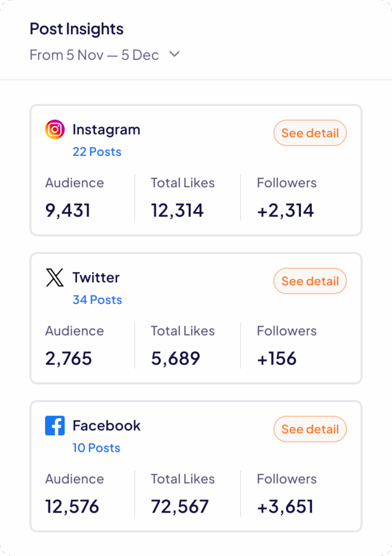Open the 22 Posts link
Image resolution: width=392 pixels, height=556 pixels.
(97, 152)
